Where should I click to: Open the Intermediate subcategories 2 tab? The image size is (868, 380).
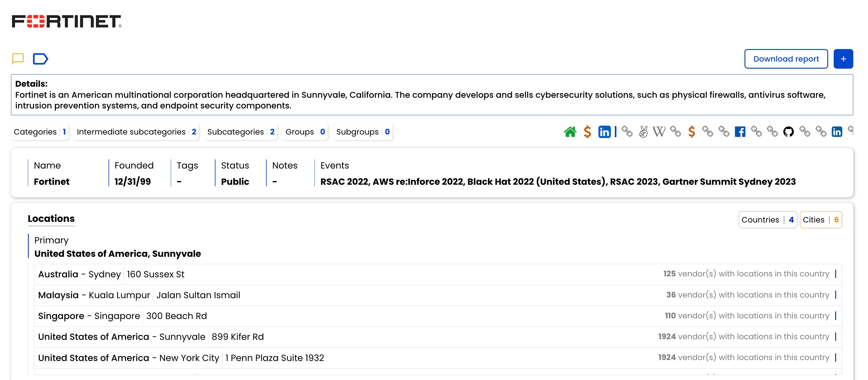pyautogui.click(x=136, y=132)
